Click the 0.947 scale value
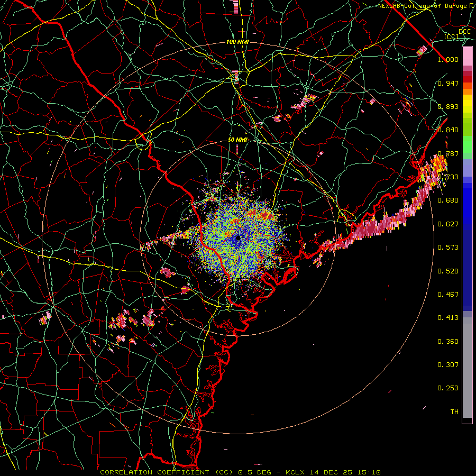The width and height of the screenshot is (476, 476). [448, 83]
